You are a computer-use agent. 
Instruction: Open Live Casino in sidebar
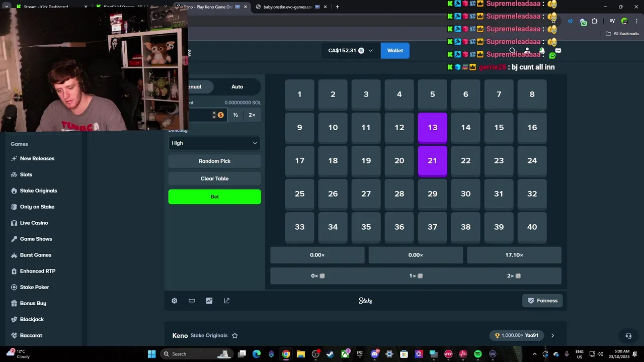coord(30,223)
